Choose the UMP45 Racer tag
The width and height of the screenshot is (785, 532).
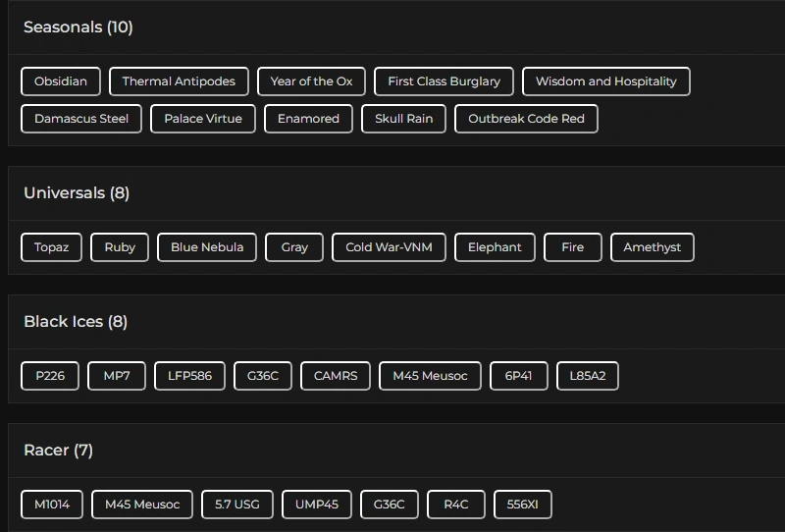(317, 505)
